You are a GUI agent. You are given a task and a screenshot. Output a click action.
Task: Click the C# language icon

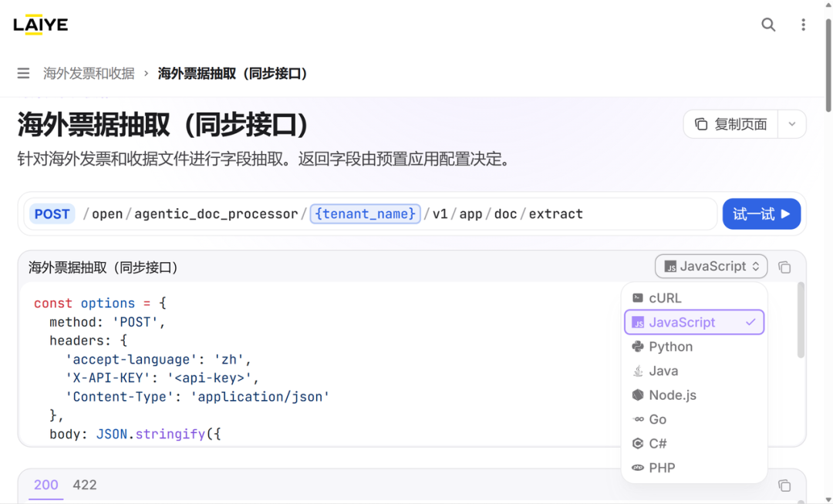pyautogui.click(x=638, y=444)
